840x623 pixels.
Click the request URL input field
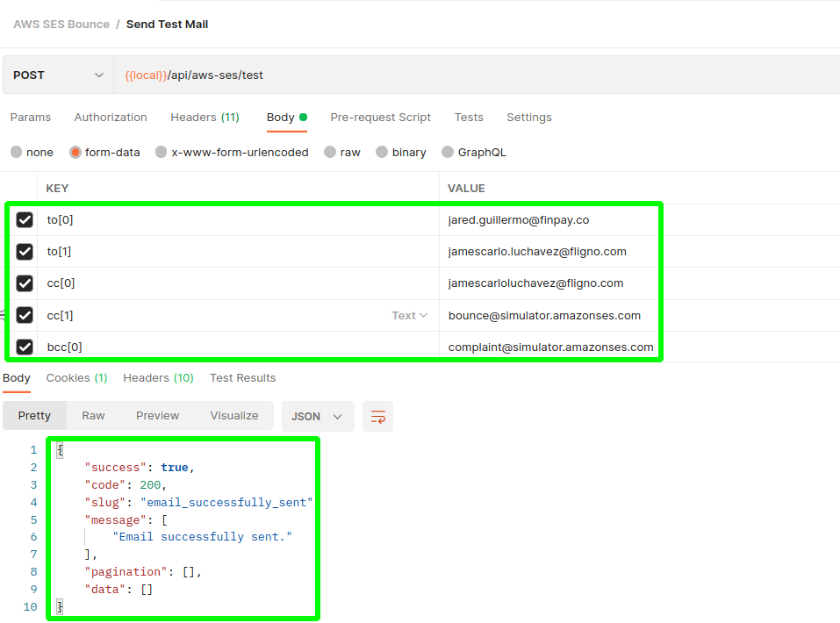[477, 75]
